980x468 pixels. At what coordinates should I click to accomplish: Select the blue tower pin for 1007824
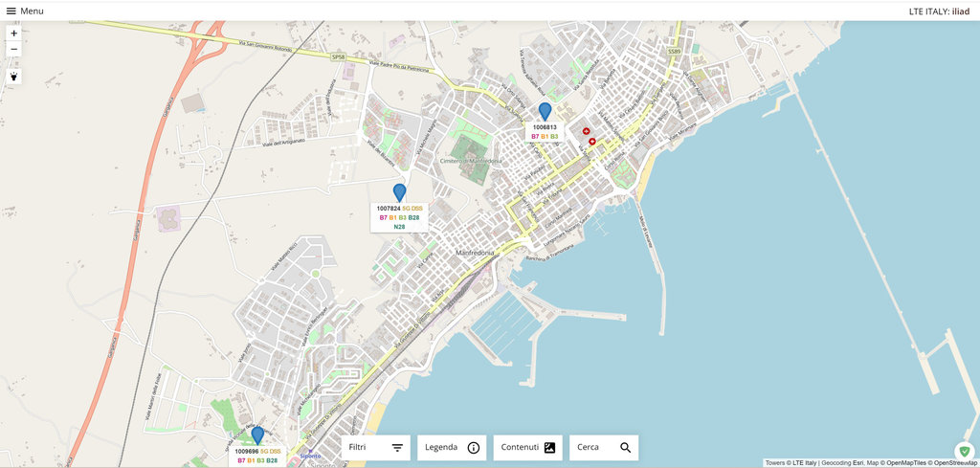(399, 192)
